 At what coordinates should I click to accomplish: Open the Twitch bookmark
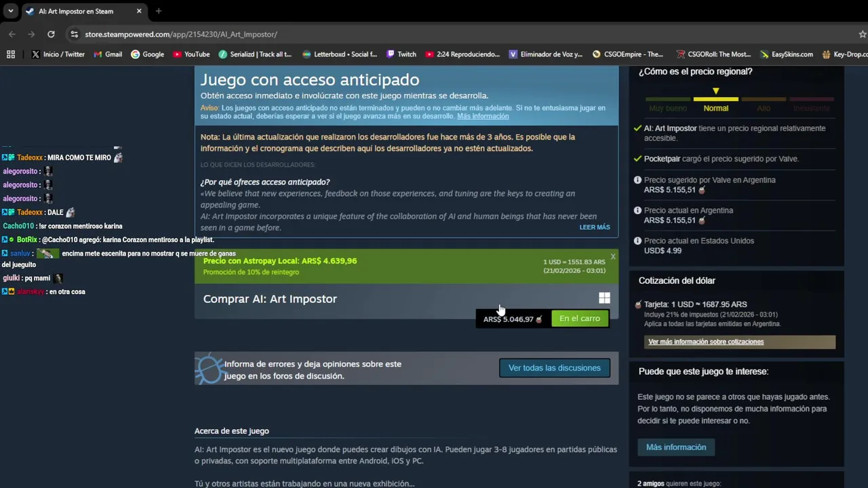tap(401, 54)
